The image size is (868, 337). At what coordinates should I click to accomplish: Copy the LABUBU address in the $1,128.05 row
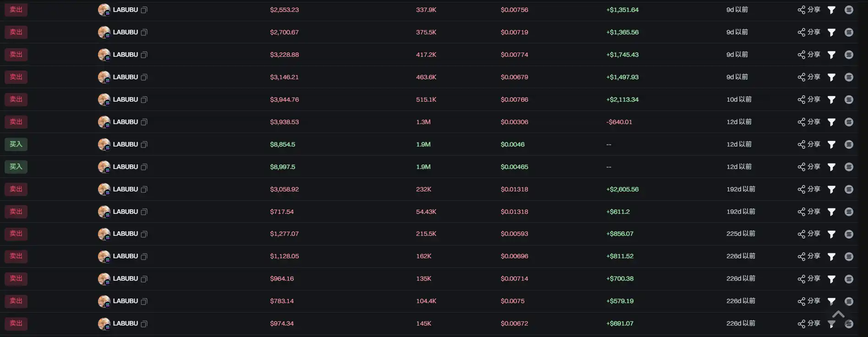(x=144, y=256)
